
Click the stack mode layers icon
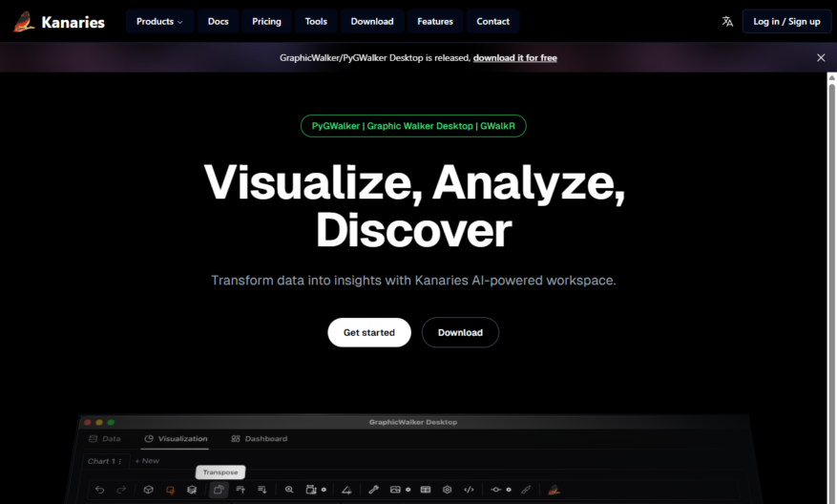[x=192, y=490]
